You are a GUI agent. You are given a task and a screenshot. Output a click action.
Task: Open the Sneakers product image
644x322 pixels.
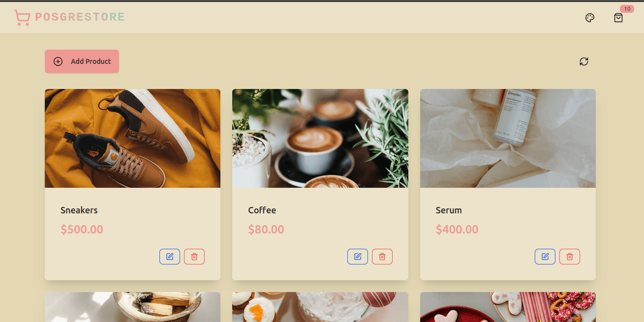132,138
